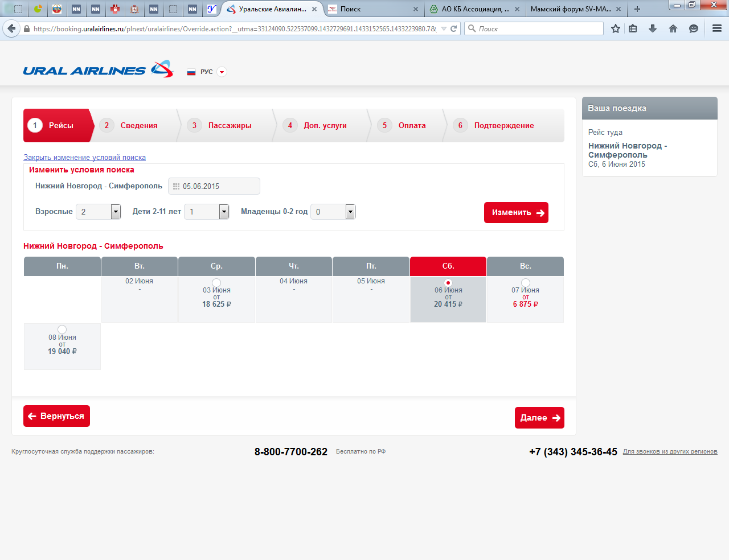Select the 08 Июня flight radio button
Viewport: 729px width, 560px height.
(x=62, y=330)
